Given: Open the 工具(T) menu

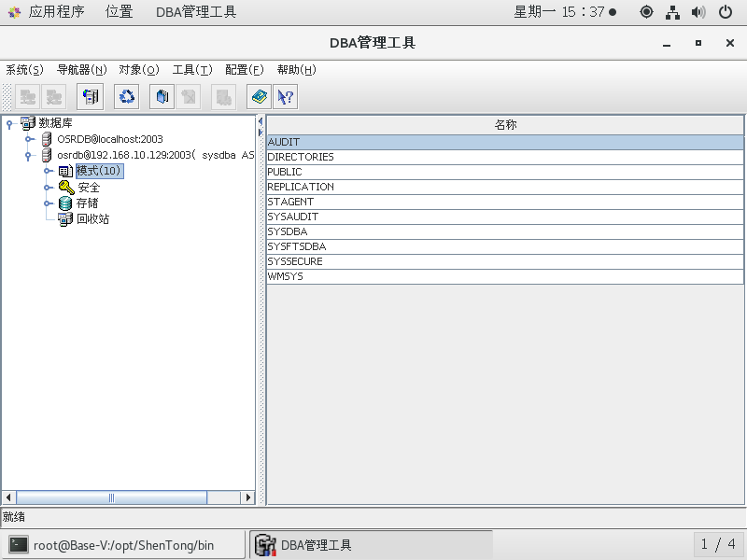Looking at the screenshot, I should coord(191,70).
